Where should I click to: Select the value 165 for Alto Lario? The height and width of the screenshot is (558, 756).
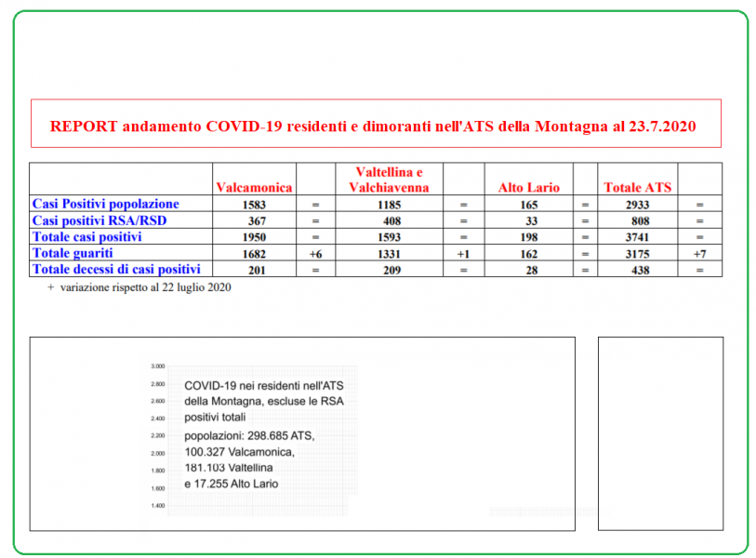[x=529, y=205]
